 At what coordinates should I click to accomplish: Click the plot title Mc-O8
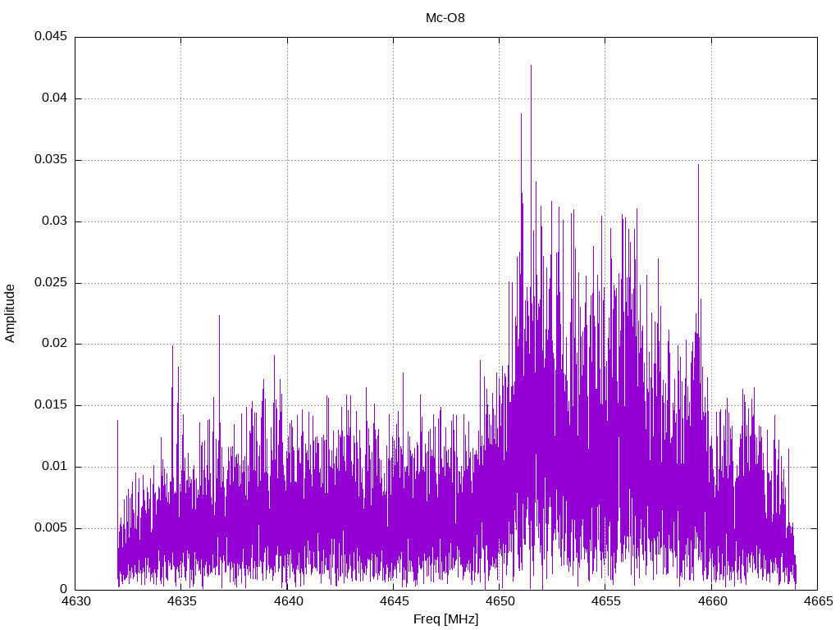445,18
